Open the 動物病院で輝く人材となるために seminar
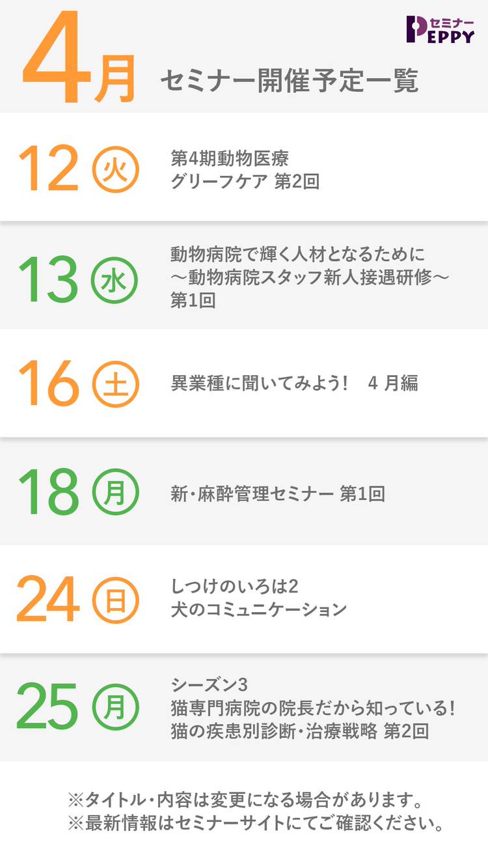This screenshot has width=488, height=868. [x=310, y=277]
